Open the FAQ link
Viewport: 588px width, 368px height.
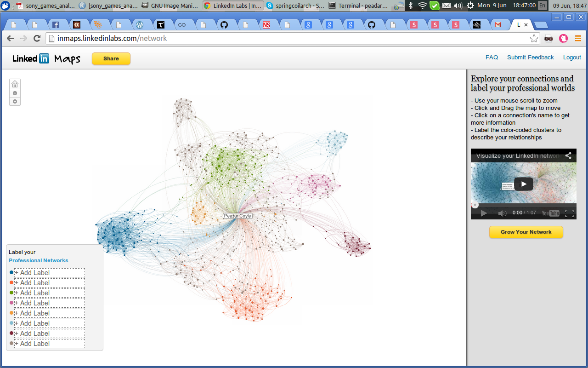click(x=492, y=57)
